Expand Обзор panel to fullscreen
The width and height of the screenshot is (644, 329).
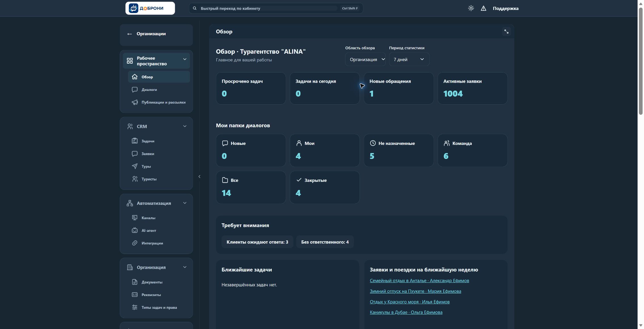coord(506,32)
